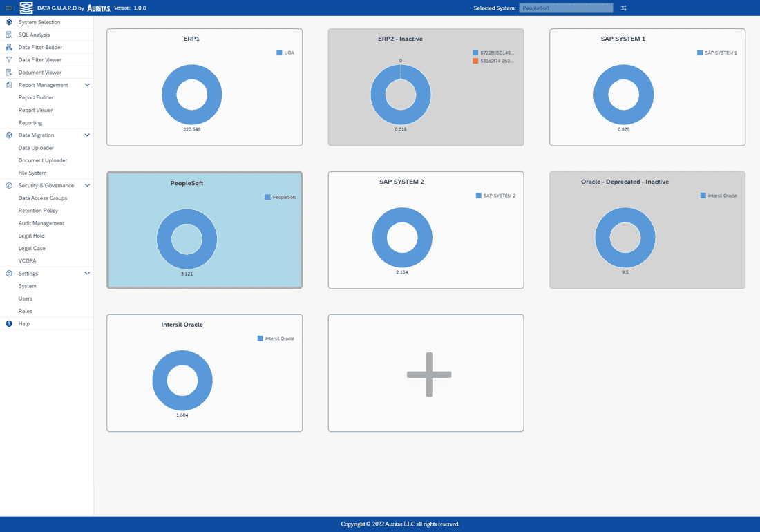Collapse the Security & Governance section
The image size is (760, 532).
87,185
